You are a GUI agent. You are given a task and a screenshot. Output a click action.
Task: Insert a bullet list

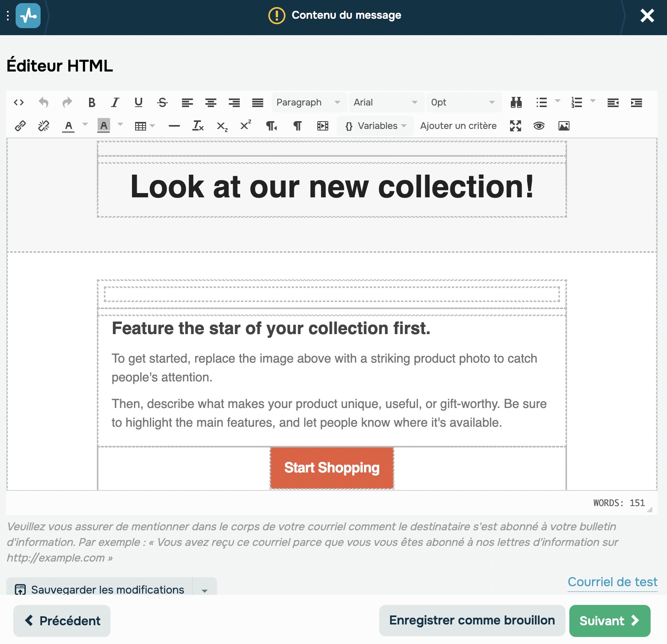[542, 102]
